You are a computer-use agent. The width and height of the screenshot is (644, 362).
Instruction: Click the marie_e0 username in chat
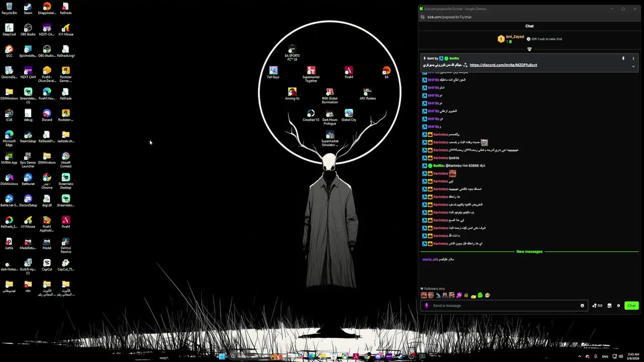click(431, 259)
